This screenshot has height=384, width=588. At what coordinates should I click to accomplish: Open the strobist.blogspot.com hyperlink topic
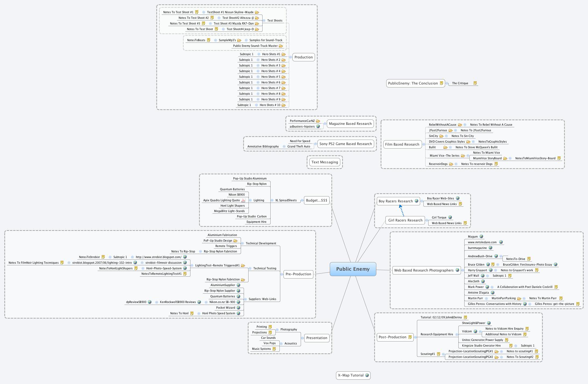(159, 257)
